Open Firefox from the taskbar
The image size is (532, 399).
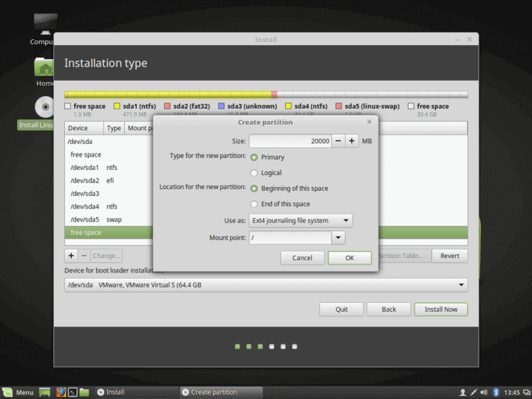pyautogui.click(x=61, y=392)
